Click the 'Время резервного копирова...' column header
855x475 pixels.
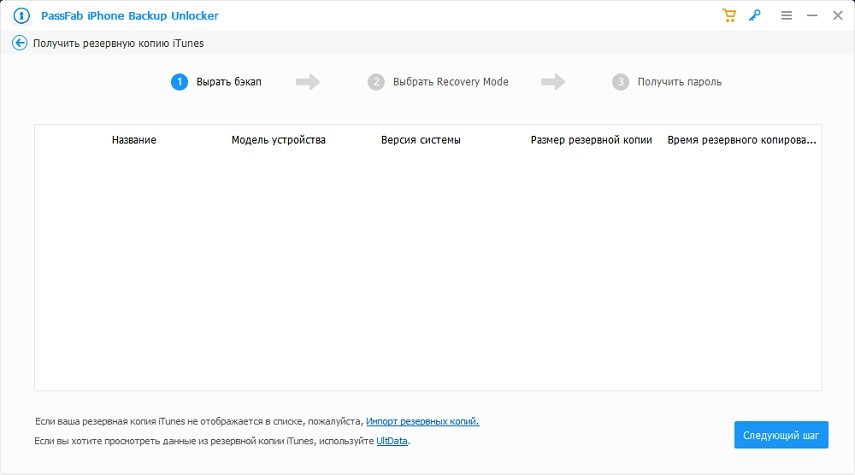coord(742,140)
